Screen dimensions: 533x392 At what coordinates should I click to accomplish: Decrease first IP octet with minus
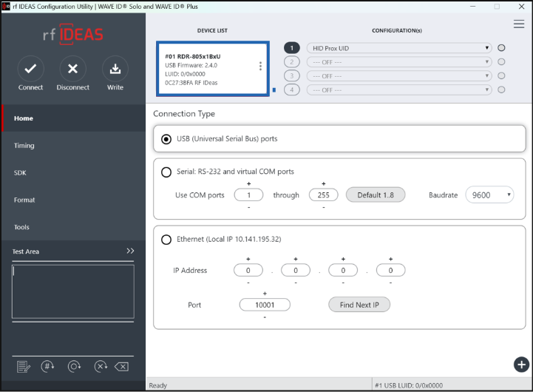click(x=248, y=283)
